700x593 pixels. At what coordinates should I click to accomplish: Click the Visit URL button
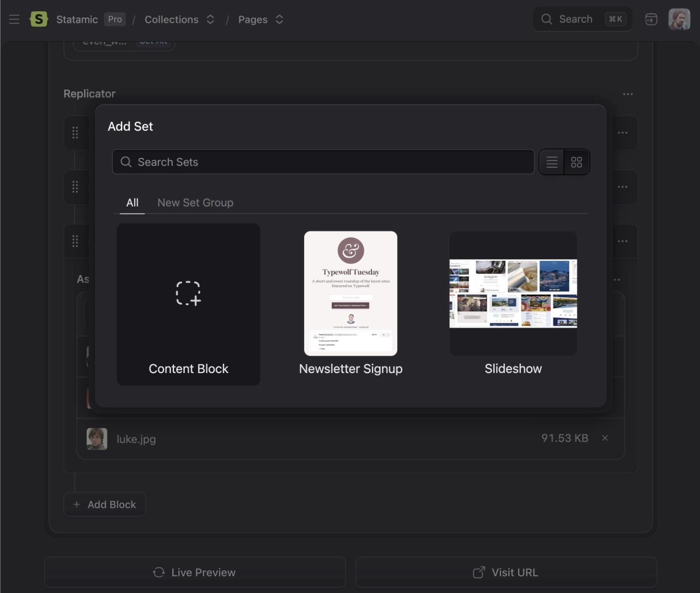click(x=506, y=572)
